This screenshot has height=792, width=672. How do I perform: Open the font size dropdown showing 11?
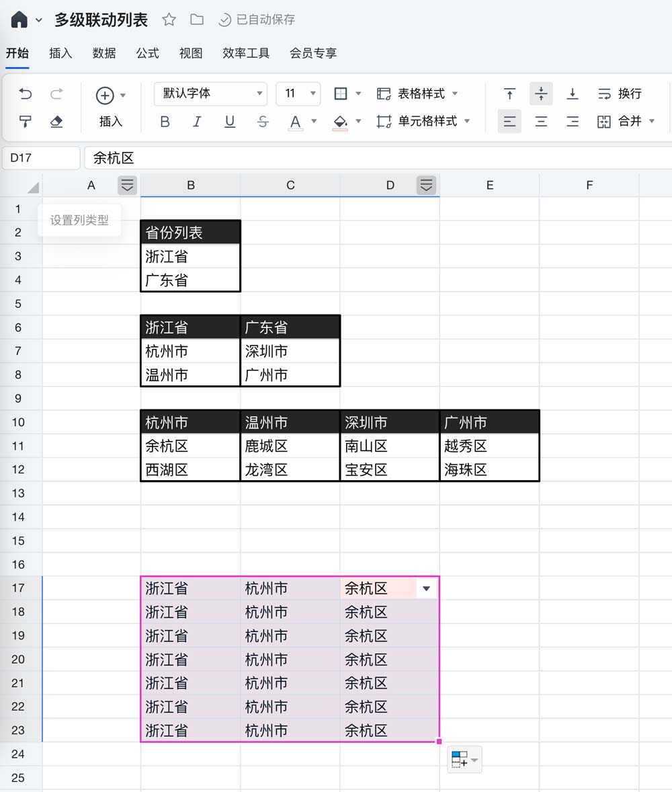(298, 93)
